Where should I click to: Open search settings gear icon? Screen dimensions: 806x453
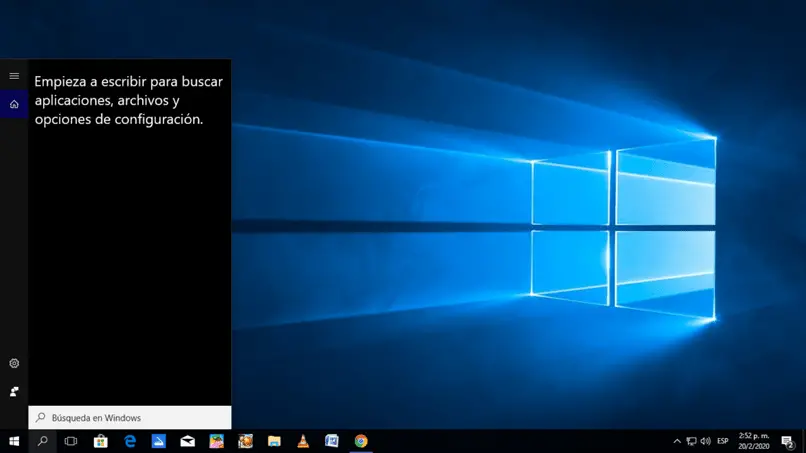[x=14, y=364]
